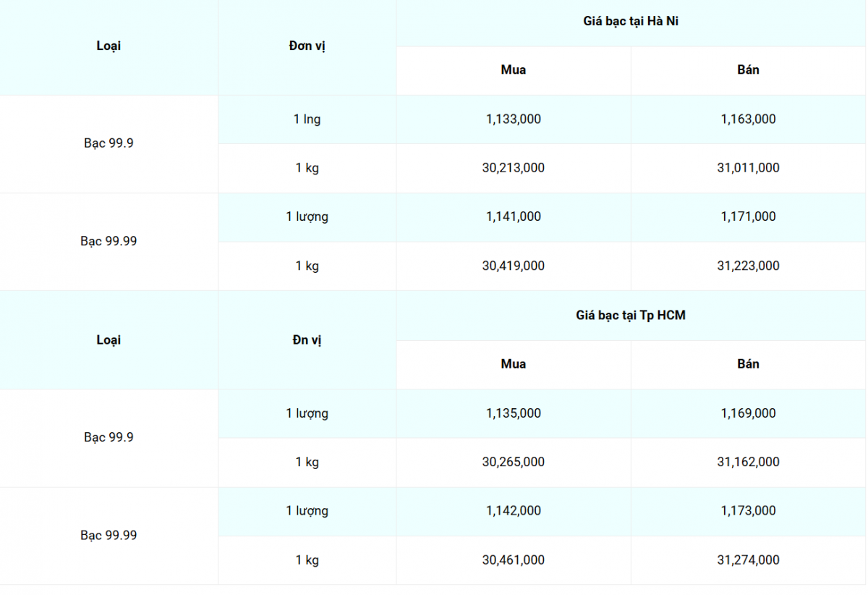Click the 31,011,000 price cell
The width and height of the screenshot is (868, 595).
[748, 168]
